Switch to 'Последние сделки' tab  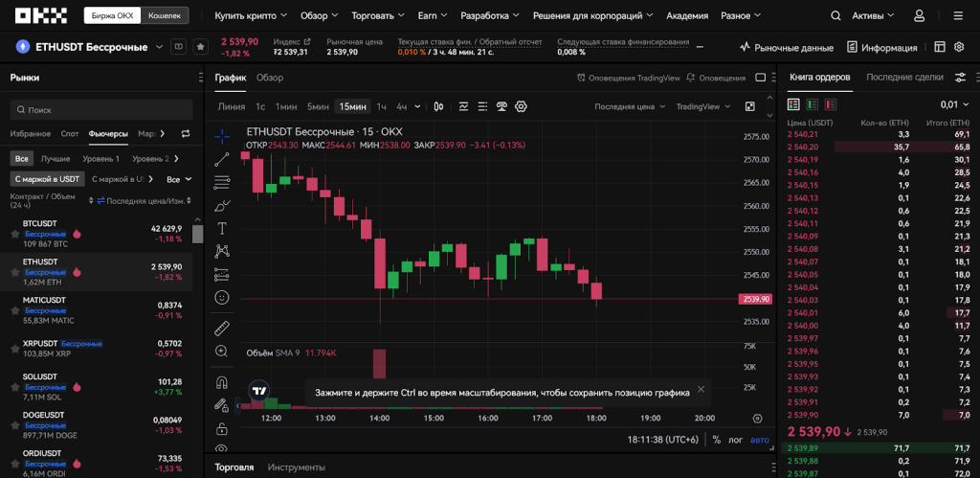[x=903, y=77]
